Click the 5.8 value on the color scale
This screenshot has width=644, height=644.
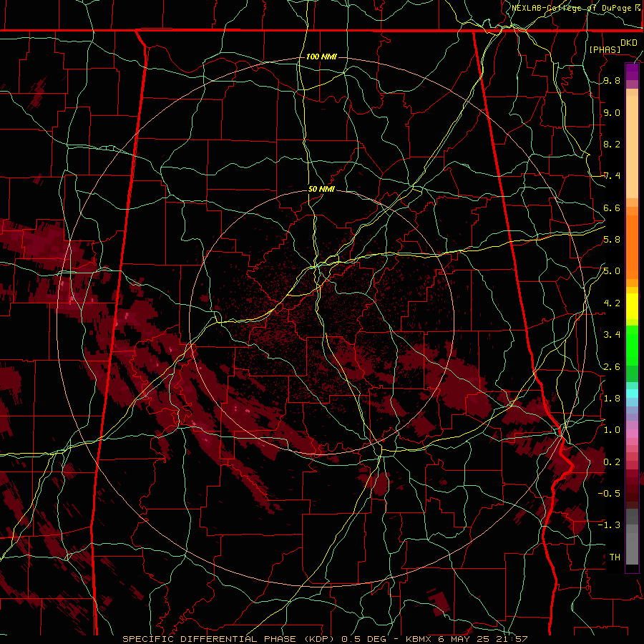coord(612,240)
